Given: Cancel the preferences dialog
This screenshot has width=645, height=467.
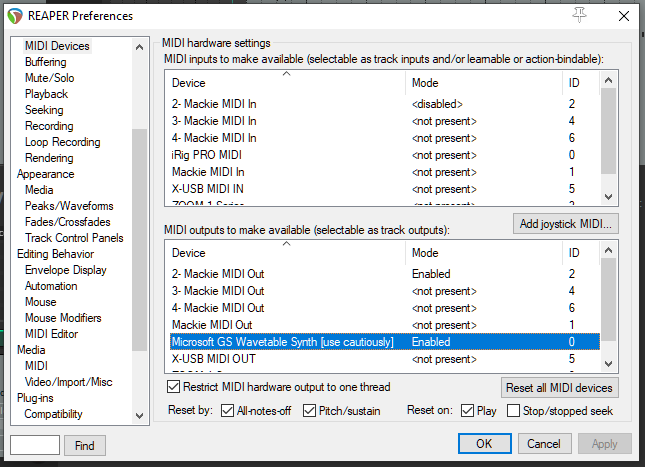Looking at the screenshot, I should 544,444.
